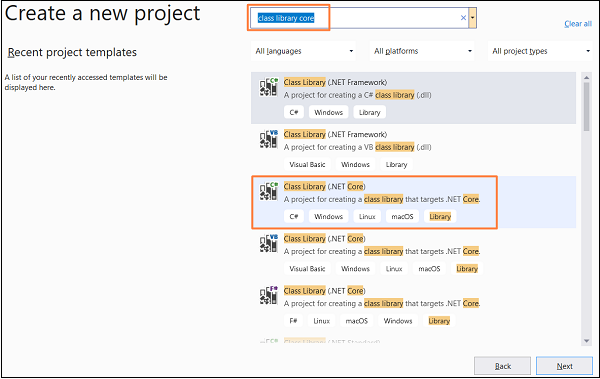Viewport: 600px width, 379px height.
Task: Choose the C# Class Library (.NET Core) icon
Action: pyautogui.click(x=268, y=191)
